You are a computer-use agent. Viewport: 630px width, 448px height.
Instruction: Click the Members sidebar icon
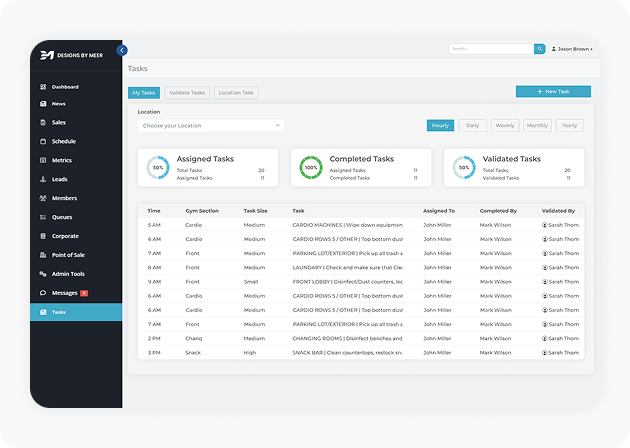[x=43, y=198]
